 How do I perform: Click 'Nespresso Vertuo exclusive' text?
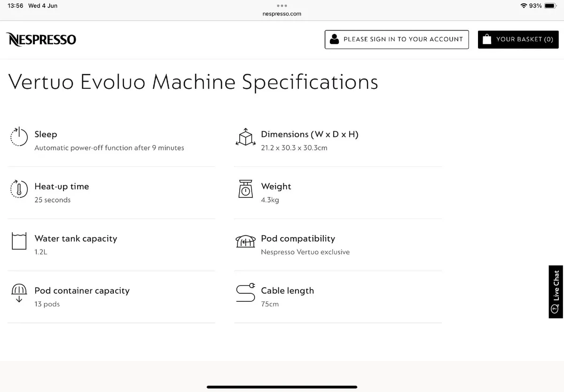[305, 252]
